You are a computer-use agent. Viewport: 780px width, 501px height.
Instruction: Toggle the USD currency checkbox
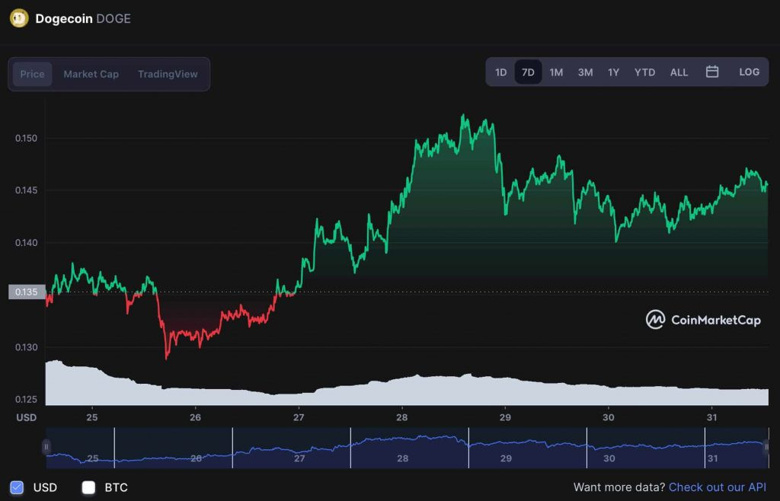(x=16, y=487)
